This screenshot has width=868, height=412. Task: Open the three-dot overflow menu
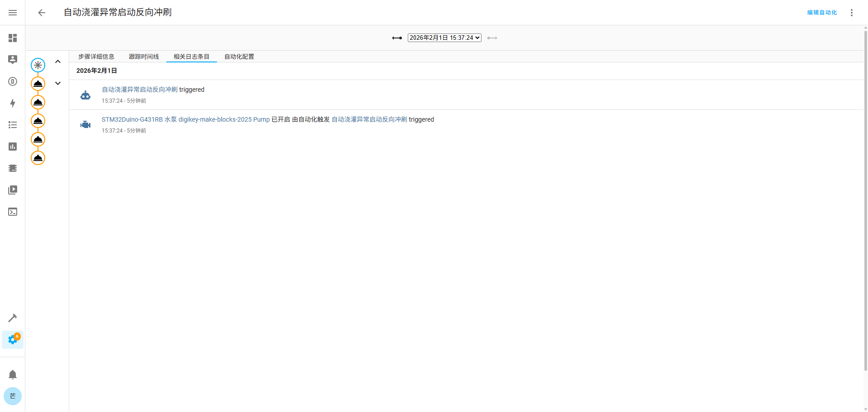coord(851,13)
